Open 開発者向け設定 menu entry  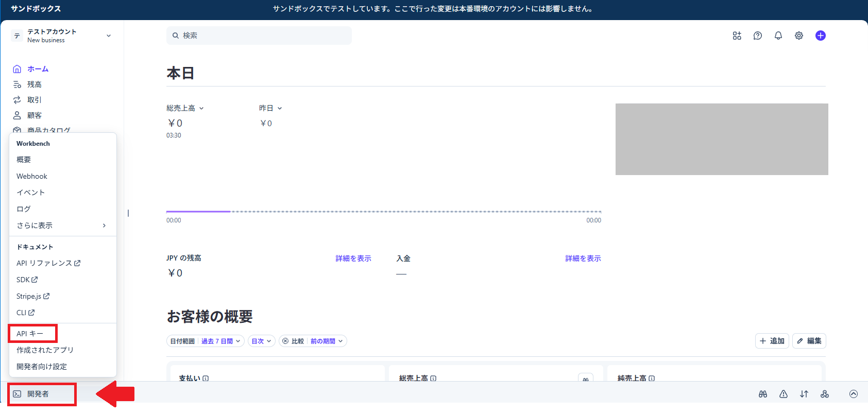pyautogui.click(x=42, y=367)
